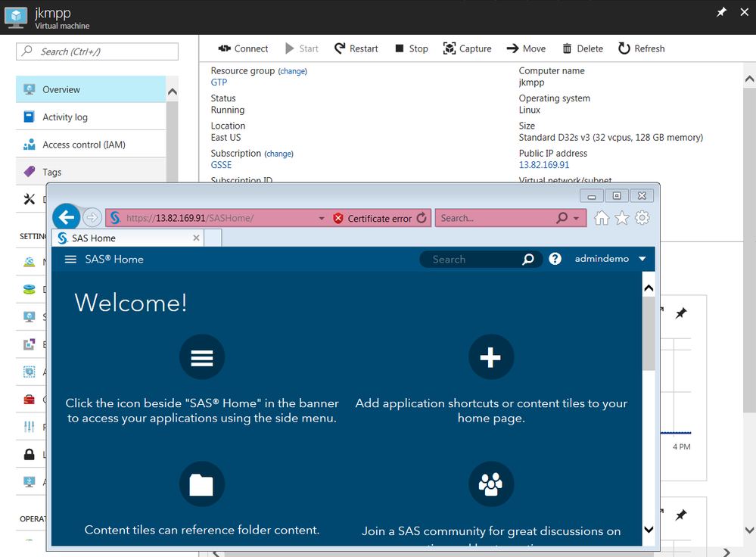This screenshot has width=756, height=557.
Task: Click the Certificate error warning
Action: [372, 219]
